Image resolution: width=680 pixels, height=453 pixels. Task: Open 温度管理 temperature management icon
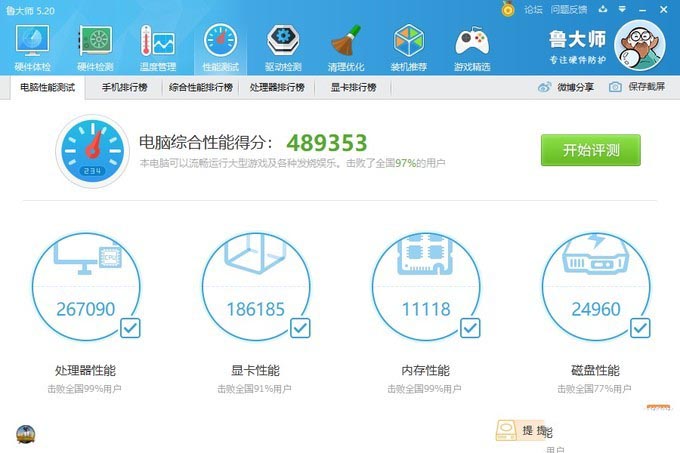(x=157, y=40)
